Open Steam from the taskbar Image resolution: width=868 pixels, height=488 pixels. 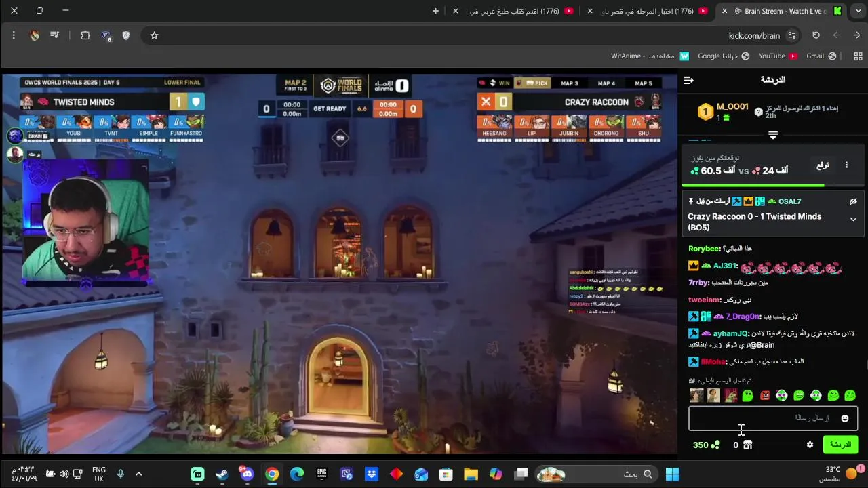coord(222,474)
